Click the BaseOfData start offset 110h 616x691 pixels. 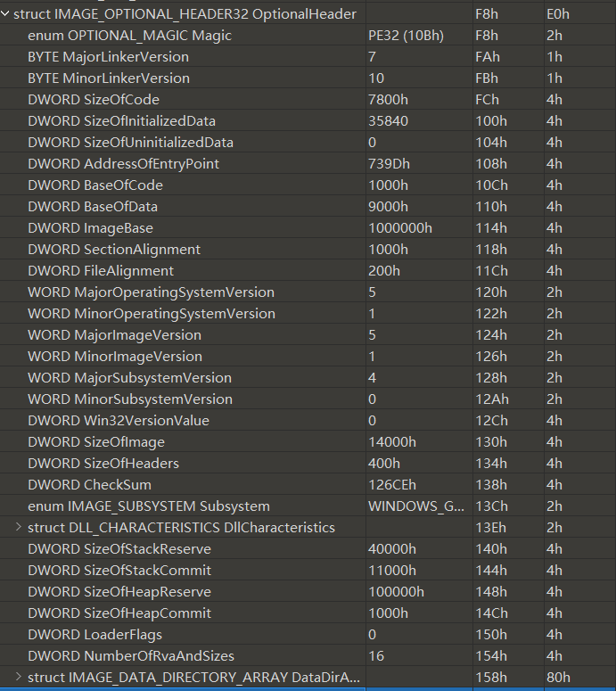(487, 207)
